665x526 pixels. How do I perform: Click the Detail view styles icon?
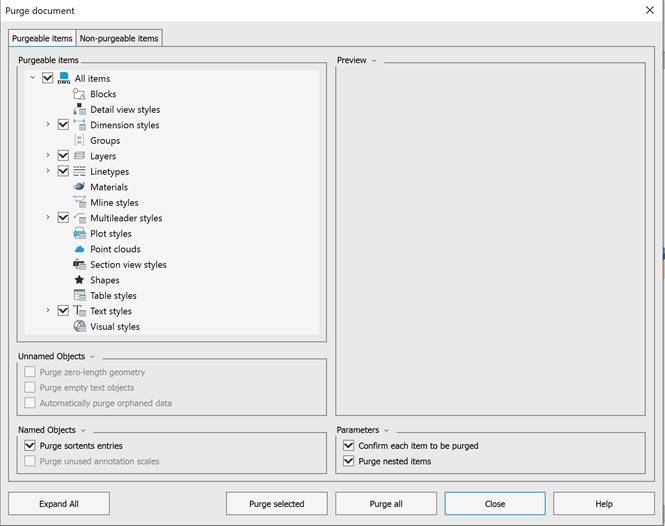coord(79,109)
